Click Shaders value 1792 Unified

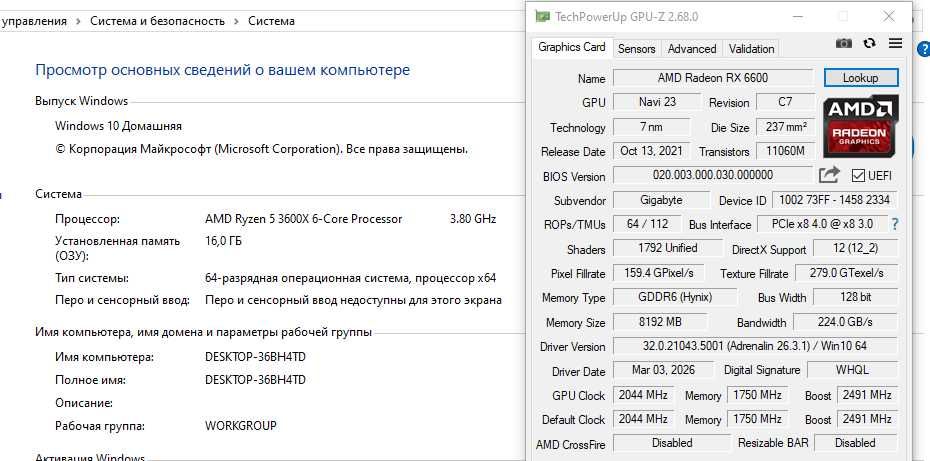tap(668, 248)
